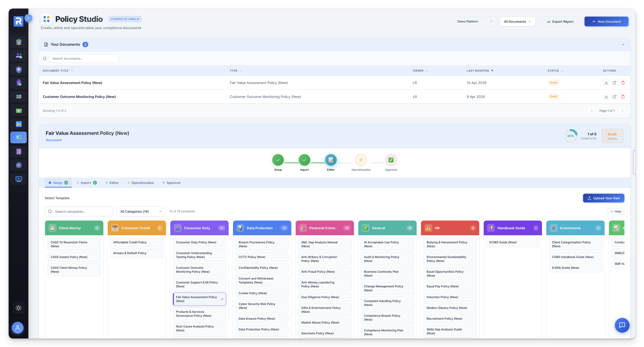The image size is (644, 347).
Task: Collapse the Your Documents section
Action: pyautogui.click(x=623, y=44)
